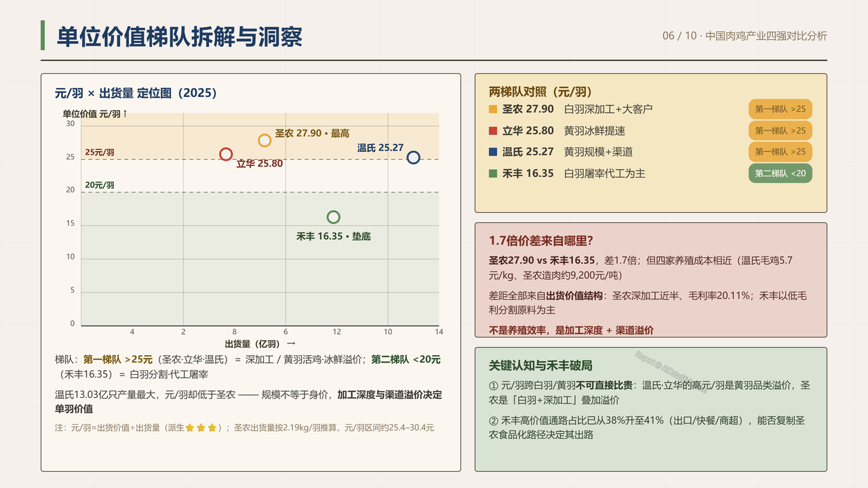
Task: Click the y-axis tick value 30
Action: (x=71, y=123)
